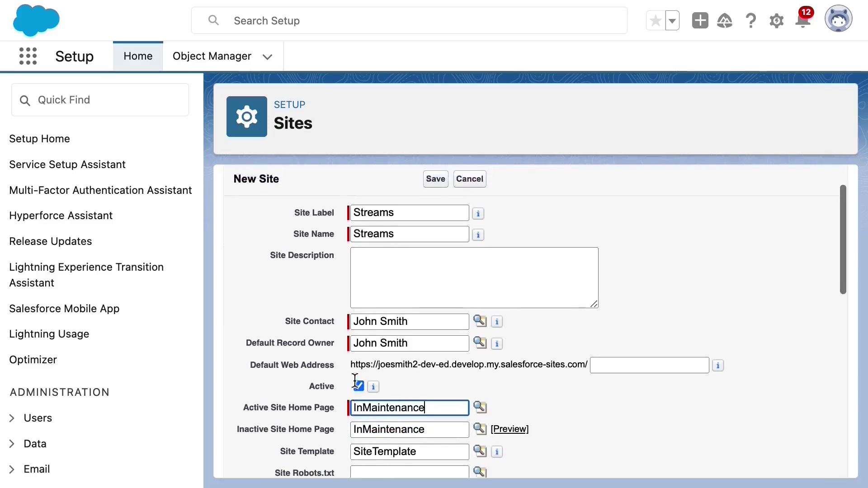
Task: Click the Site Template input
Action: [410, 452]
